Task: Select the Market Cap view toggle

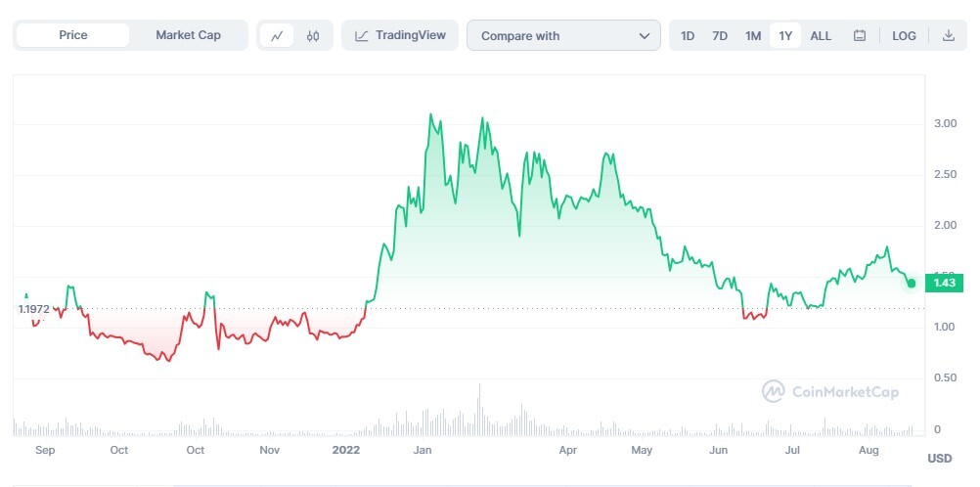Action: click(x=188, y=35)
